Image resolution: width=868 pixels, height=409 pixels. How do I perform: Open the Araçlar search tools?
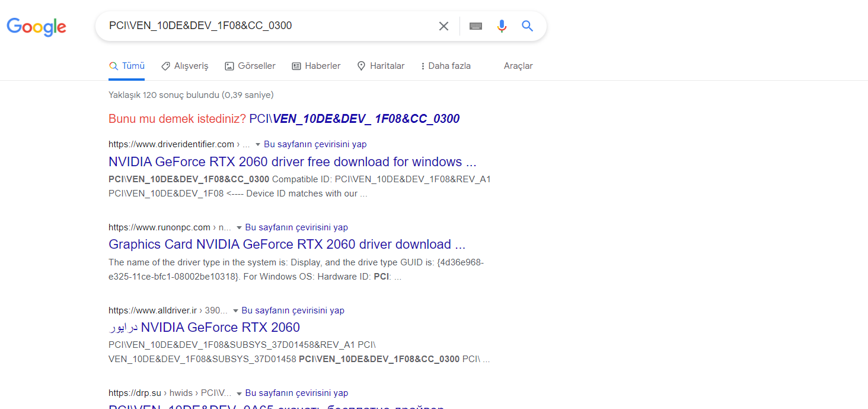click(x=518, y=66)
